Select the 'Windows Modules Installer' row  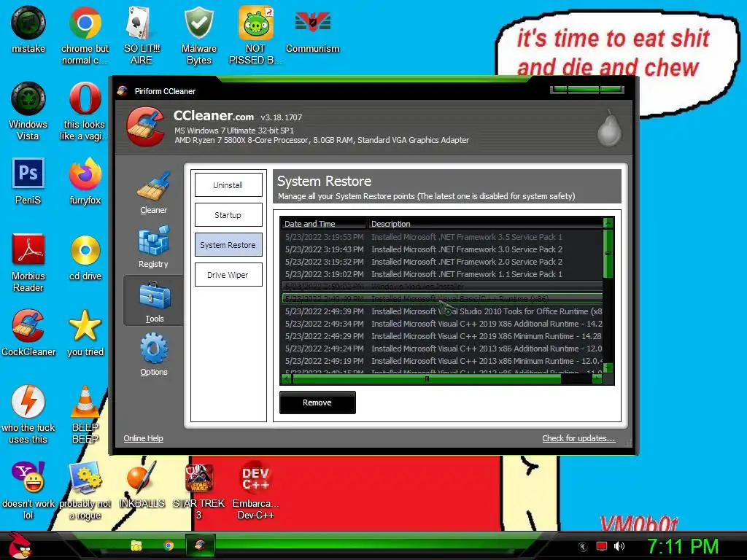pyautogui.click(x=442, y=286)
